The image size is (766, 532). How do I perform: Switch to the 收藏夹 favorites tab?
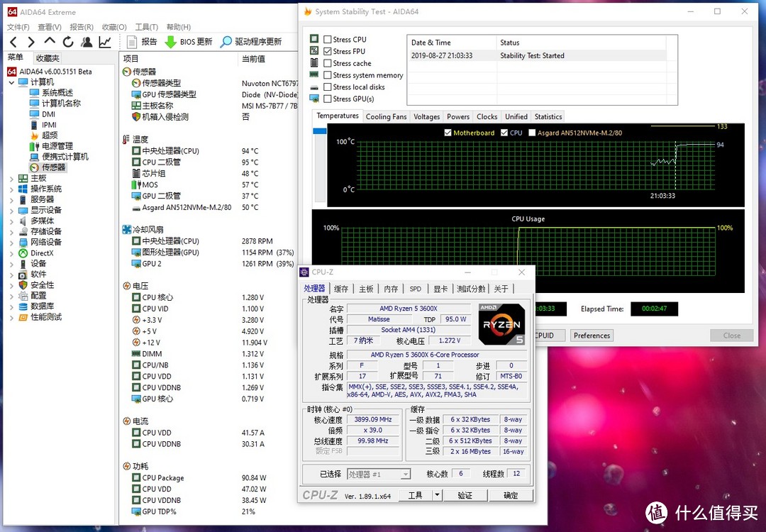pos(48,58)
